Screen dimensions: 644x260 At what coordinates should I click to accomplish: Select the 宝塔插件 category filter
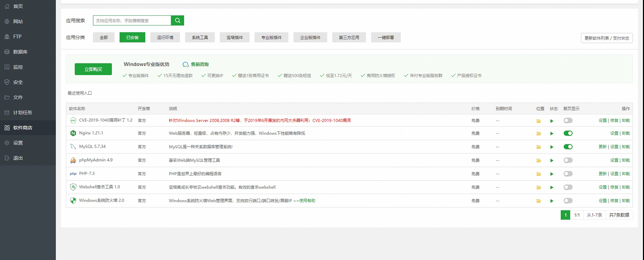[235, 37]
